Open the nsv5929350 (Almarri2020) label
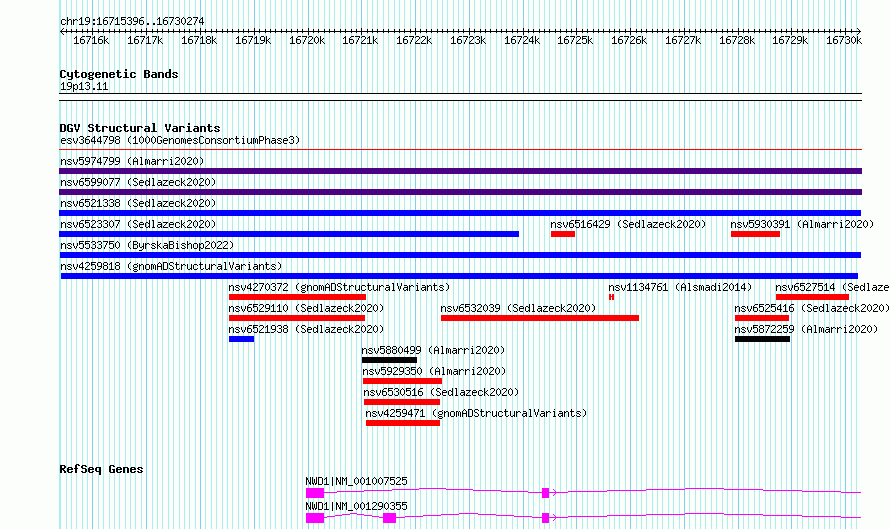 click(434, 371)
